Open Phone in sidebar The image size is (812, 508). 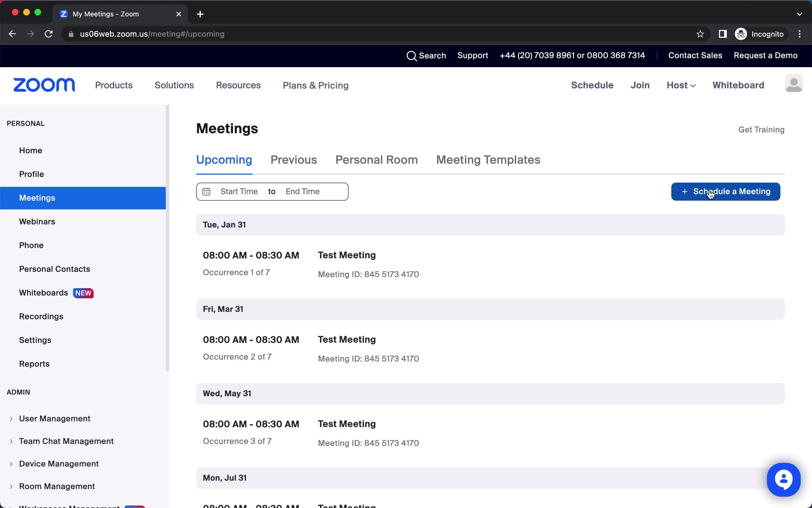31,245
